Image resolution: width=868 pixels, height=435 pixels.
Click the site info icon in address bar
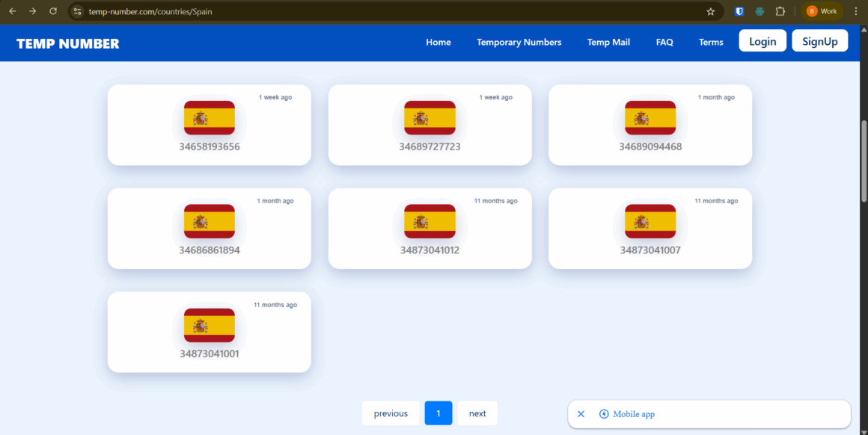pyautogui.click(x=77, y=11)
